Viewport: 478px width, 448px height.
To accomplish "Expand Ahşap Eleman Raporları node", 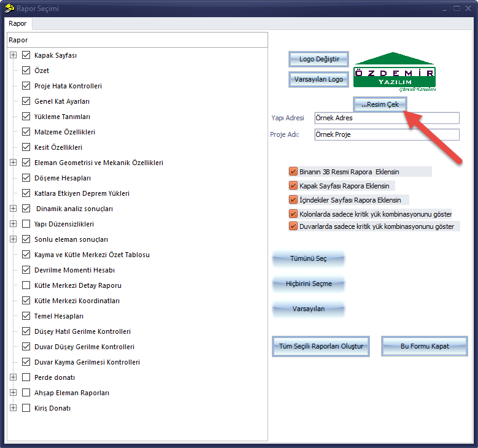I will pos(13,393).
